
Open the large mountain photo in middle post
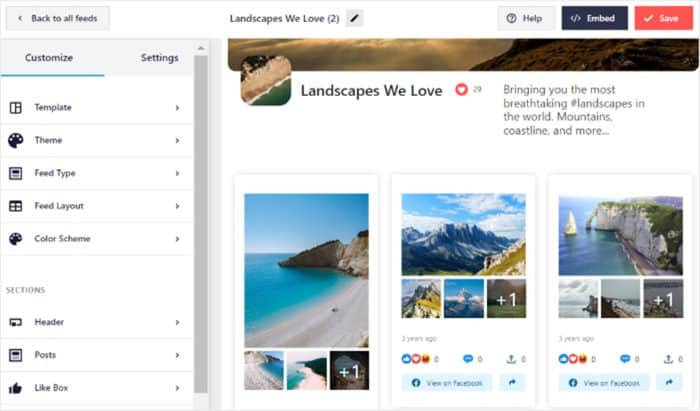click(463, 234)
